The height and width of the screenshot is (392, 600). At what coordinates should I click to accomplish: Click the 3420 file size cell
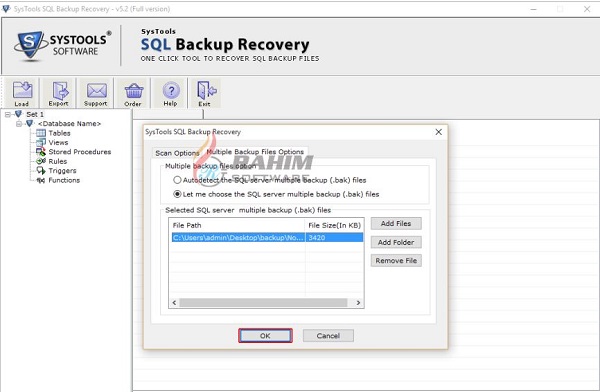[x=334, y=238]
